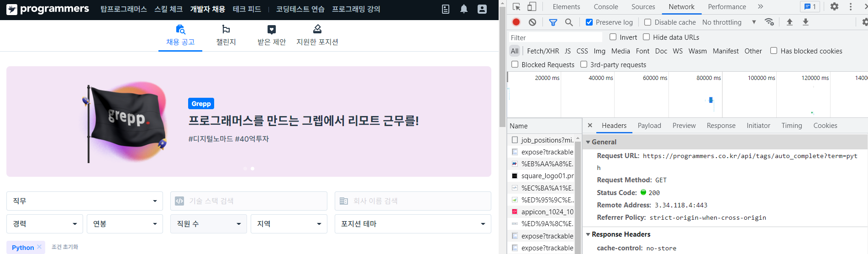Open network search magnifier

(569, 22)
